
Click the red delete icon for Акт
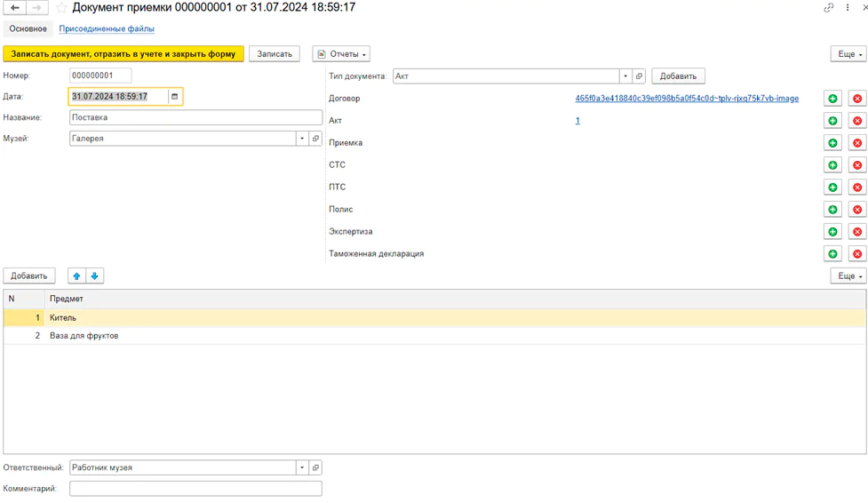click(x=856, y=121)
